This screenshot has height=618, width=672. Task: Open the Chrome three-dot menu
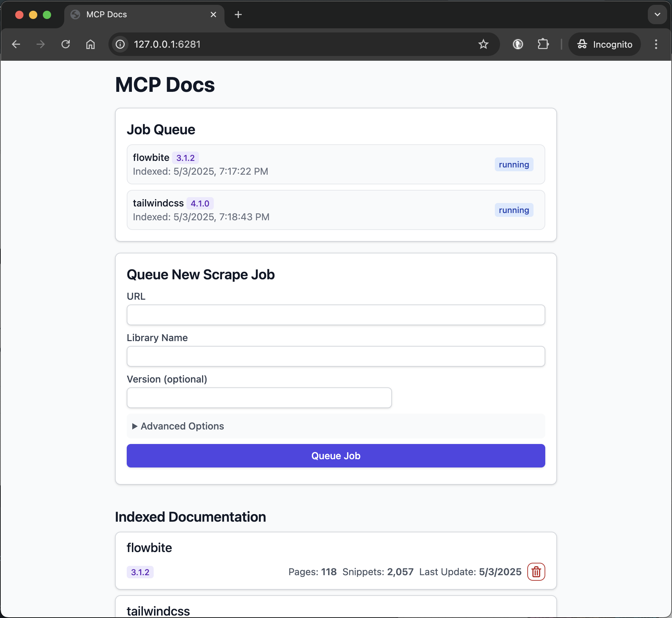point(656,44)
